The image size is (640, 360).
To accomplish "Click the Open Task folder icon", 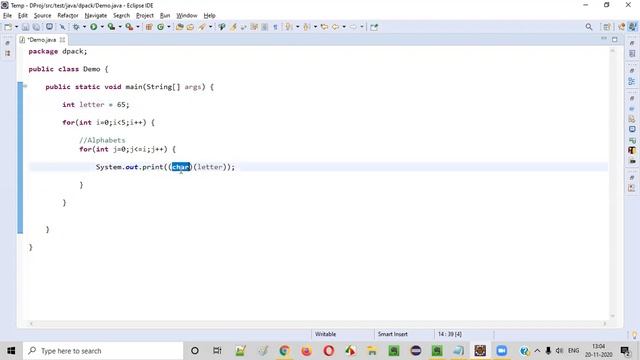I will pos(190,27).
